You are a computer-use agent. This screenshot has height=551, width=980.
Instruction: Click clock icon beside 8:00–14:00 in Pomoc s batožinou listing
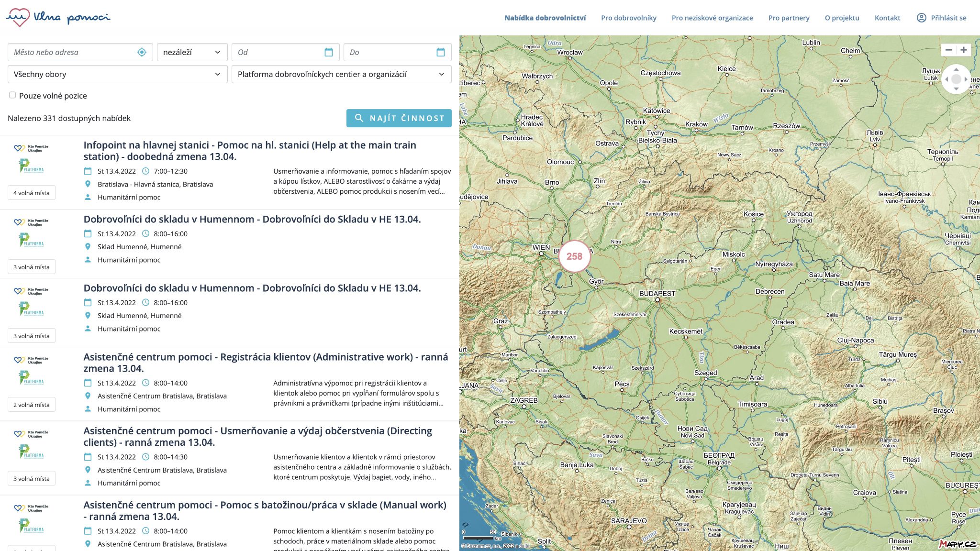point(146,531)
